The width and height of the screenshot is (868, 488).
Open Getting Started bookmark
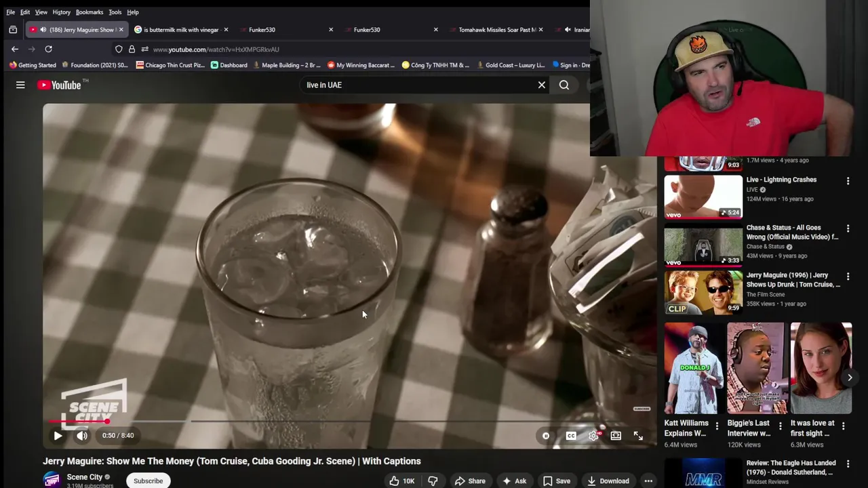33,65
